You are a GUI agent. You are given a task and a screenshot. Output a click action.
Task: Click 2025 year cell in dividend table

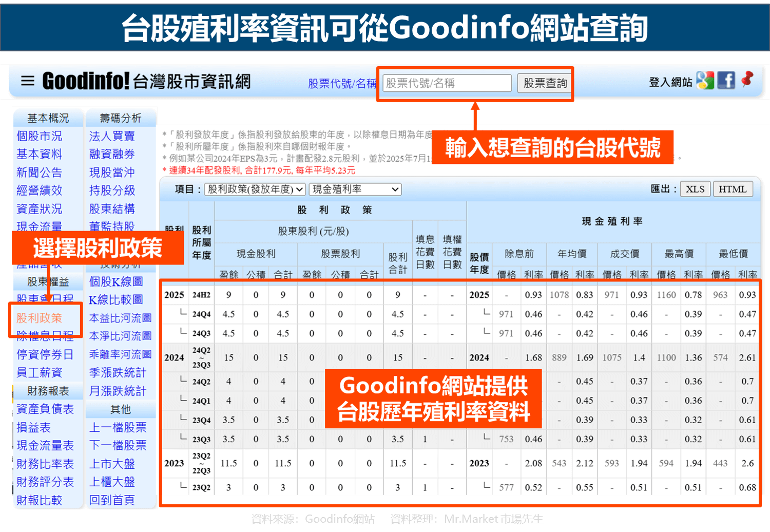point(174,295)
